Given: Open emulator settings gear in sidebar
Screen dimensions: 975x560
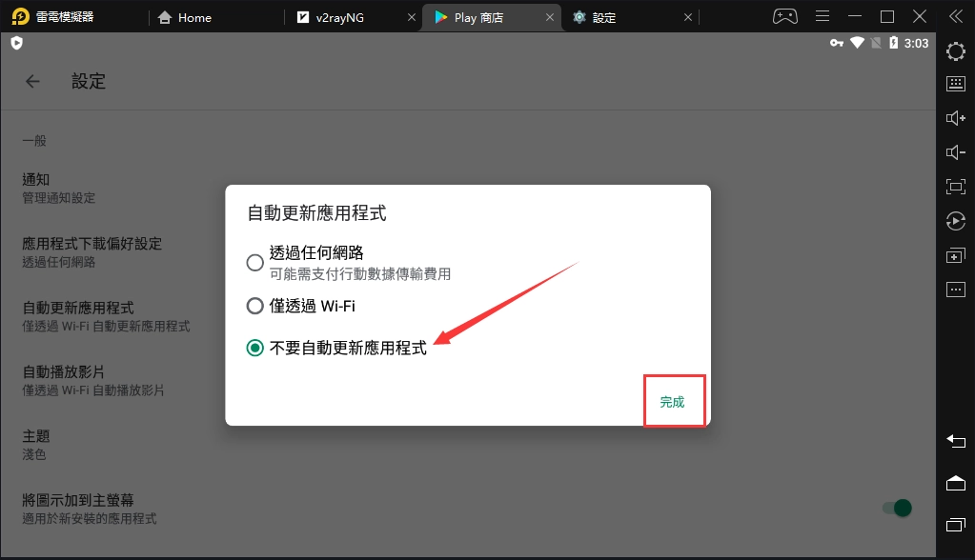Looking at the screenshot, I should (956, 51).
